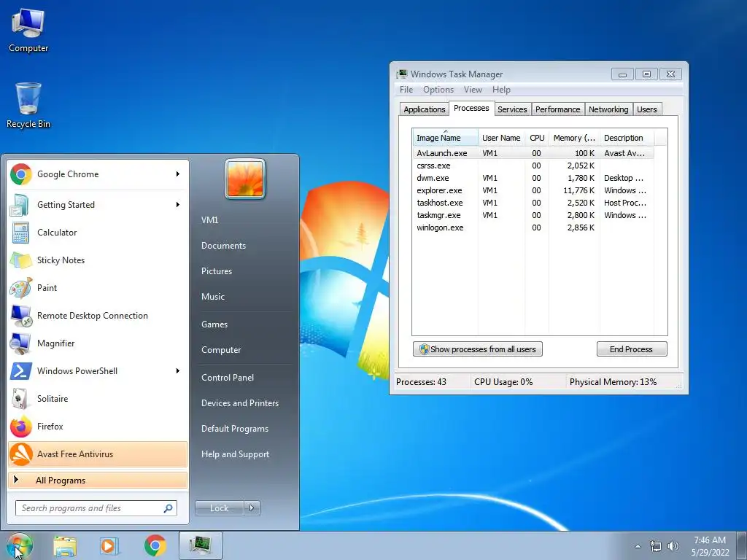747x560 pixels.
Task: Show hidden icons in the system tray
Action: tap(638, 546)
